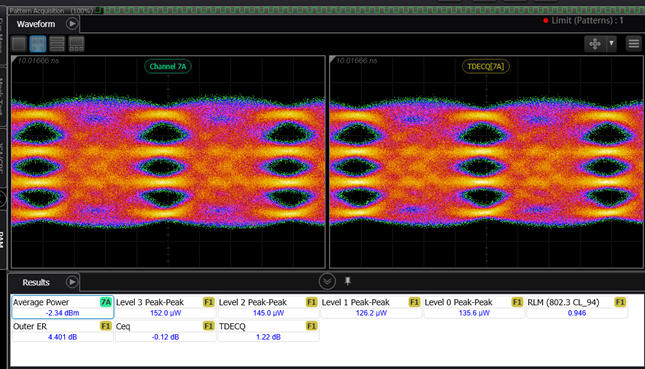Open the dropdown arrow beside the pan tool
Viewport: 645px width, 369px height.
coord(611,44)
